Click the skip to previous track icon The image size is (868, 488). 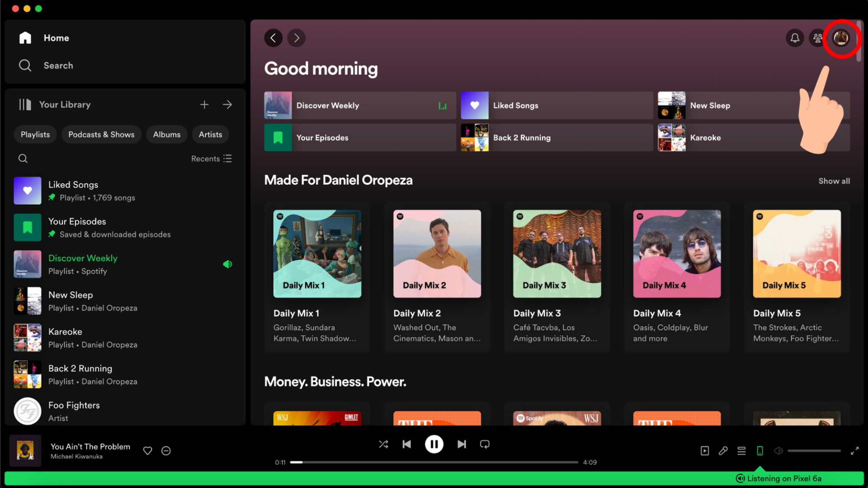coord(407,444)
